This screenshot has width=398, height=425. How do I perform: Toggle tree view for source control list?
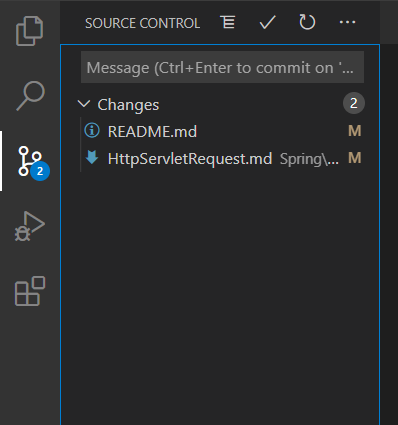(228, 22)
